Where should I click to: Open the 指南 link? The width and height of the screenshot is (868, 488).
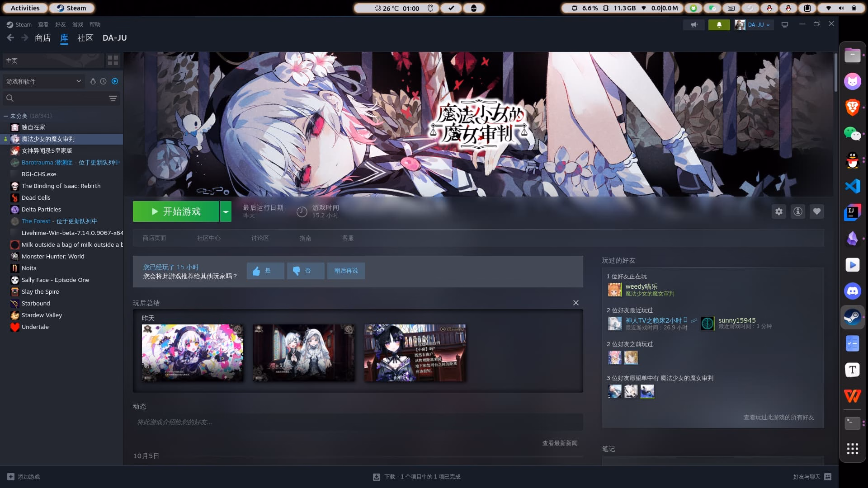click(x=305, y=238)
